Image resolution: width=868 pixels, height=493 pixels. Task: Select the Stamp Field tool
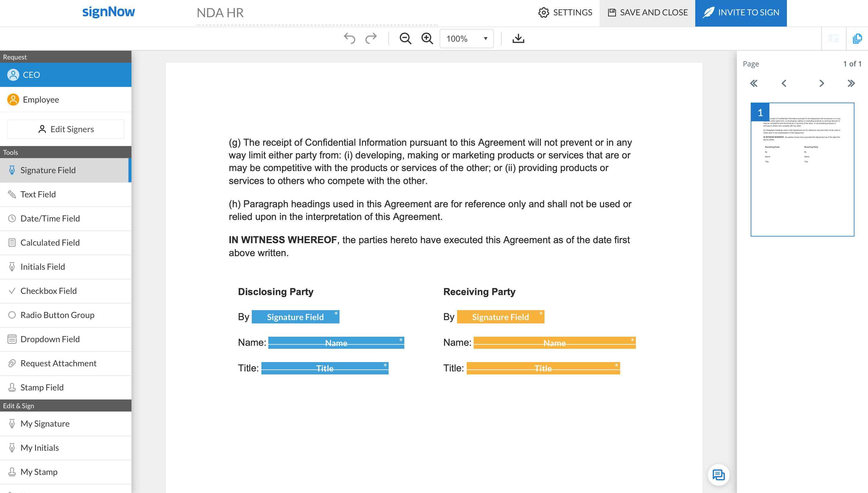[x=42, y=387]
